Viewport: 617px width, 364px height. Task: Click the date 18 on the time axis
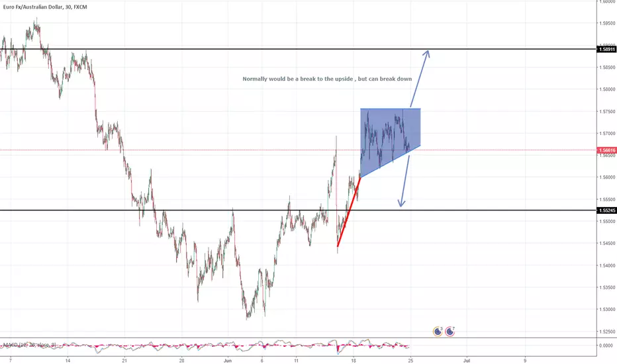(354, 361)
